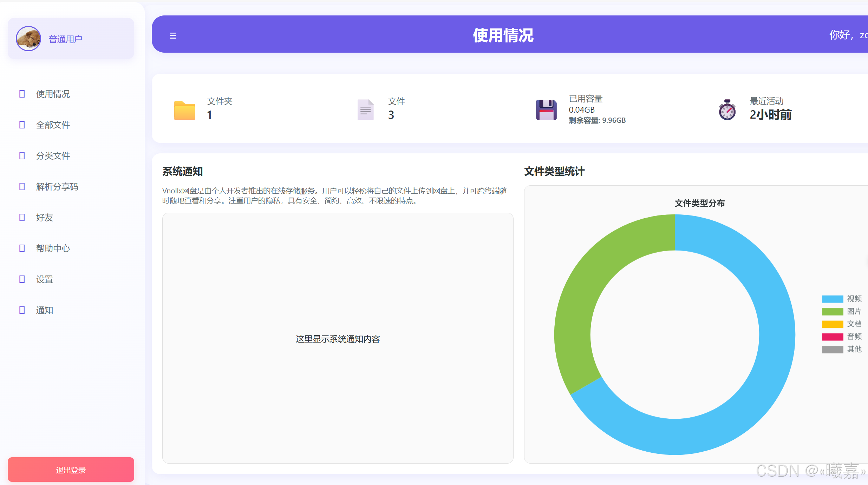868x485 pixels.
Task: Click the hamburger menu icon in header
Action: coord(173,35)
